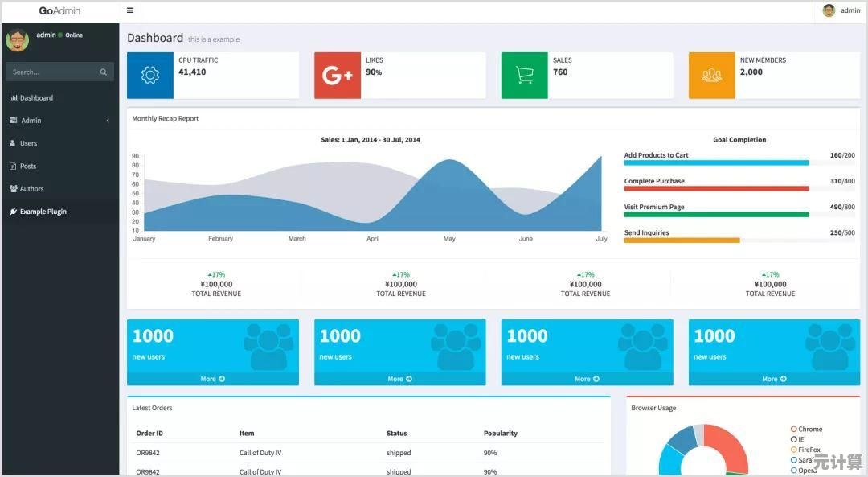The width and height of the screenshot is (868, 477).
Task: Click the users group icon in second 1000 card
Action: tap(457, 347)
